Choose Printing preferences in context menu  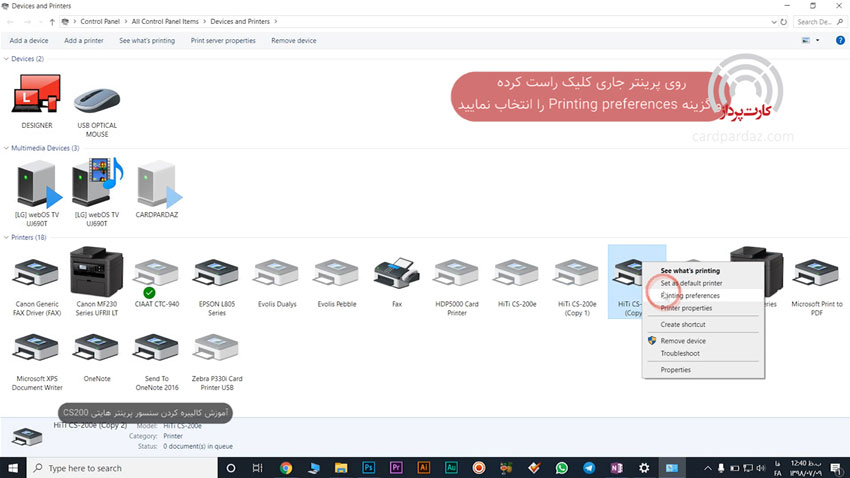703,295
